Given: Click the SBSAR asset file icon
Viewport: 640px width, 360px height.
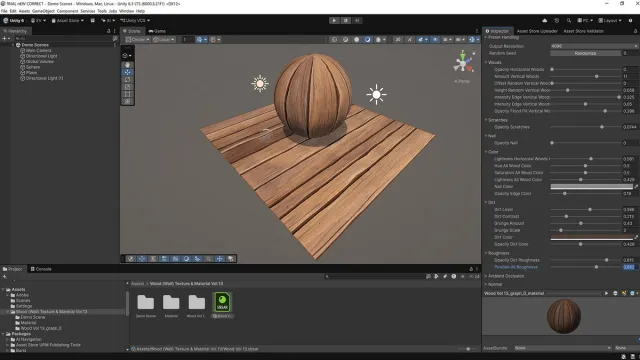Looking at the screenshot, I should pyautogui.click(x=222, y=302).
